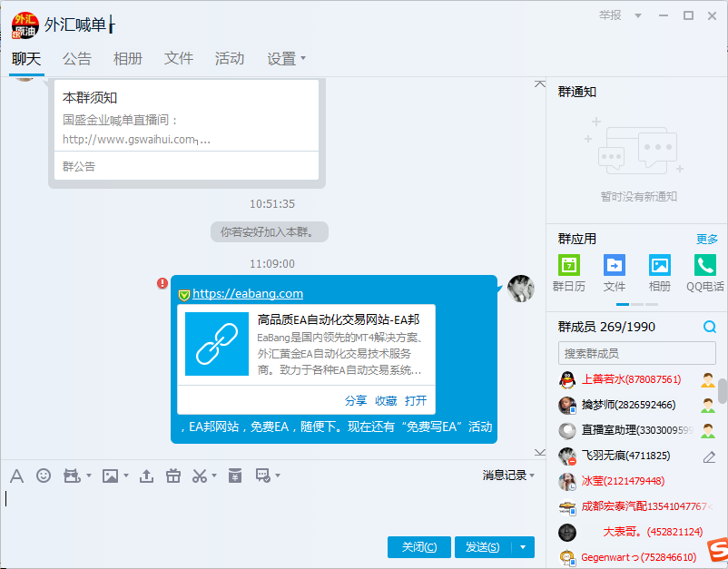Switch to the 活动 tab
The height and width of the screenshot is (569, 728).
(230, 58)
